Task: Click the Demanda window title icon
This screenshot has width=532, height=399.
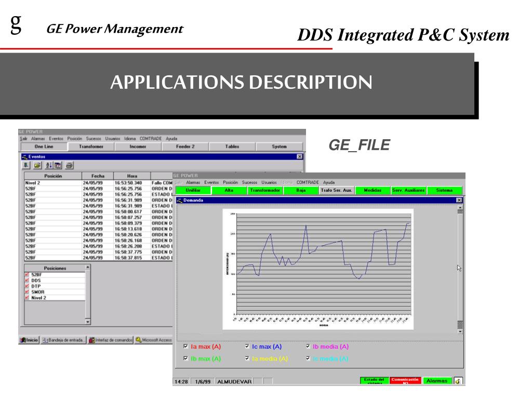Action: pyautogui.click(x=179, y=200)
